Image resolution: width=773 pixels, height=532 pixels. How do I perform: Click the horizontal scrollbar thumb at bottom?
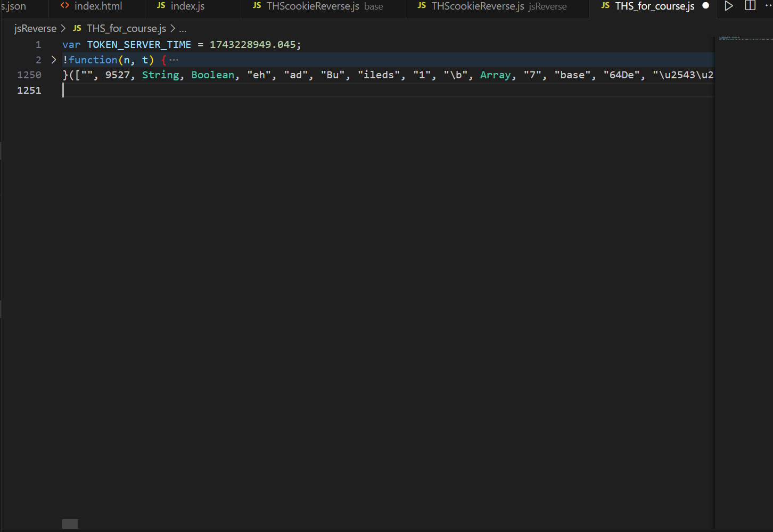pos(70,524)
